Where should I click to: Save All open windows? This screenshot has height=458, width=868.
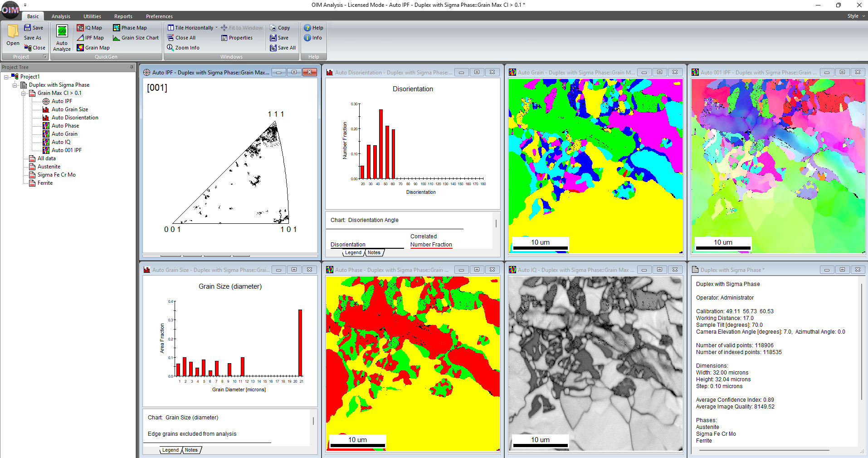[x=283, y=47]
